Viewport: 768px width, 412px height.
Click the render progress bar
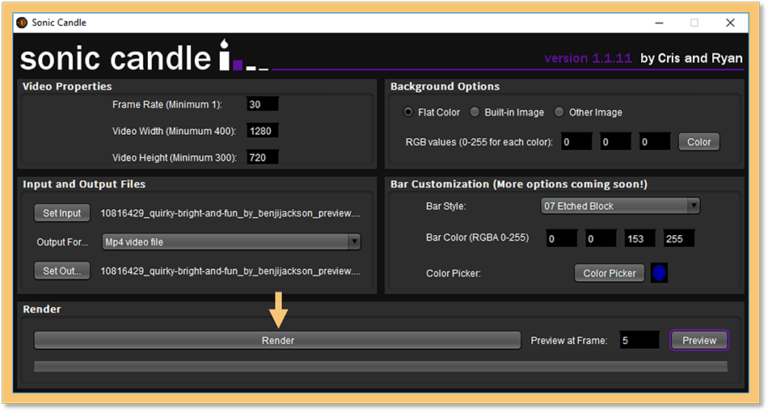pos(381,366)
